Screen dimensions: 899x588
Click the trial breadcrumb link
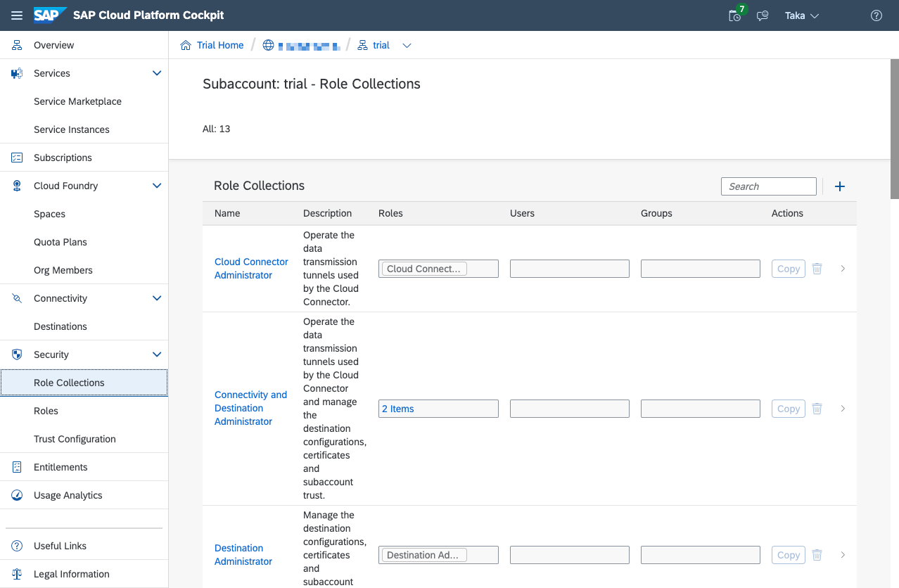[381, 45]
